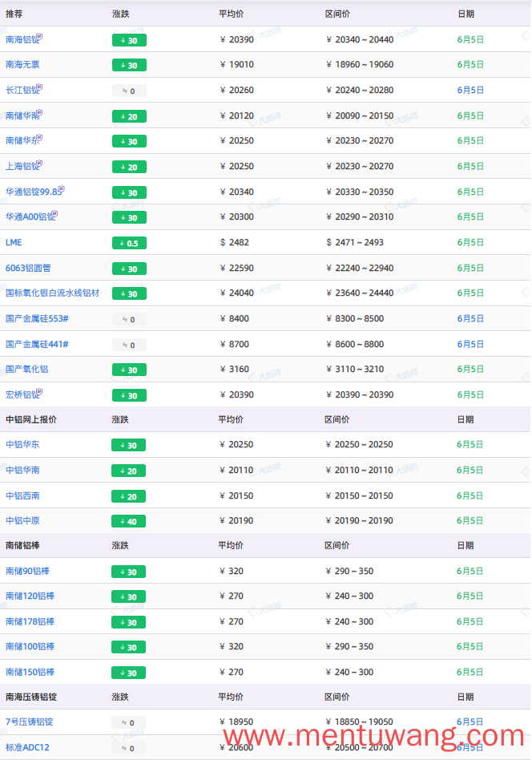The width and height of the screenshot is (532, 760).
Task: Open the 南储150铝棒 link
Action: pos(30,673)
